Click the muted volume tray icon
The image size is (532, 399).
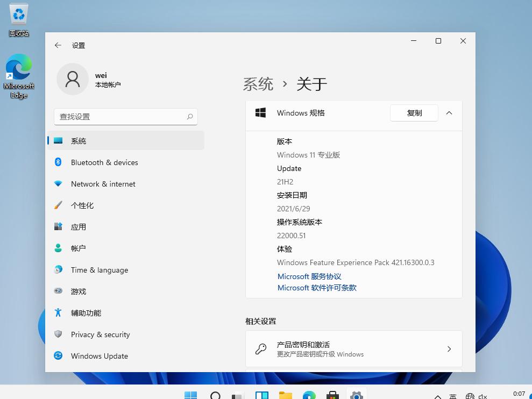(483, 396)
